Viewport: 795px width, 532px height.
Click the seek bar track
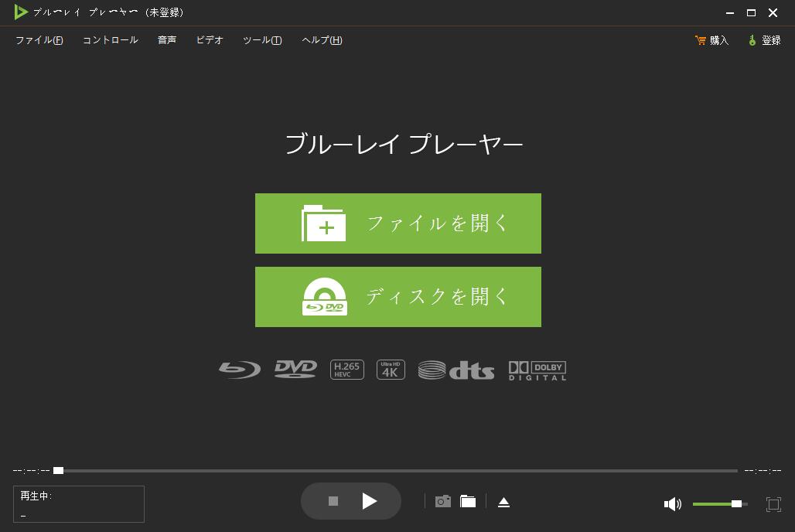point(395,471)
